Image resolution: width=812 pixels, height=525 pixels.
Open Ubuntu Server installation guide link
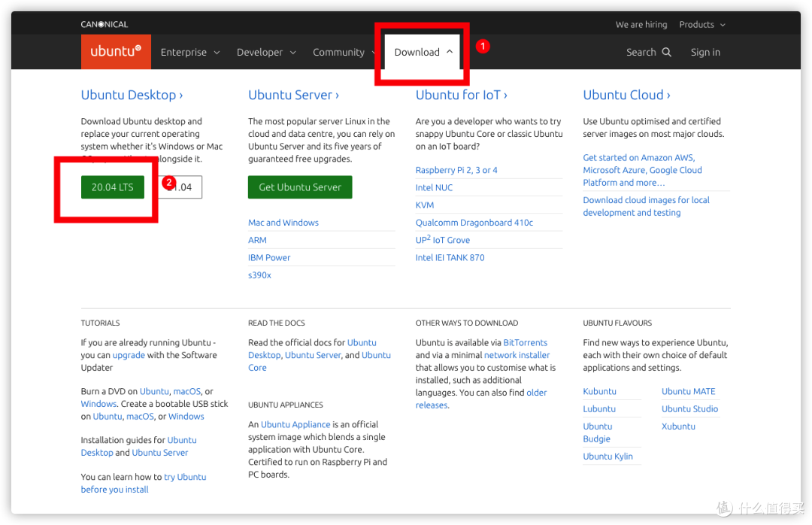click(160, 453)
